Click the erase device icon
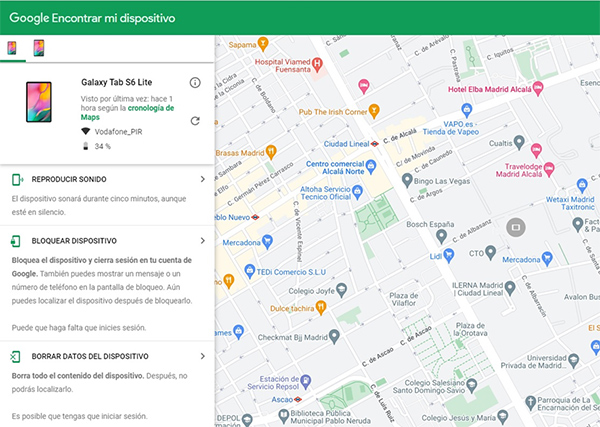The height and width of the screenshot is (427, 600). coord(15,357)
